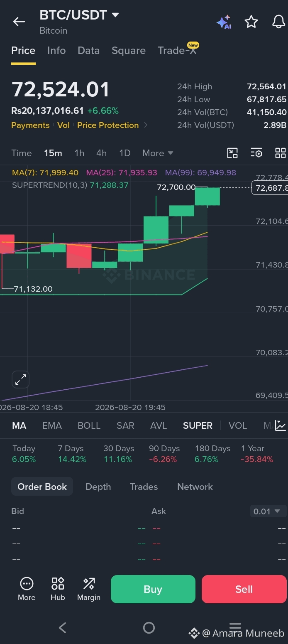Add BTC/USDT to favorites with the star

click(251, 22)
